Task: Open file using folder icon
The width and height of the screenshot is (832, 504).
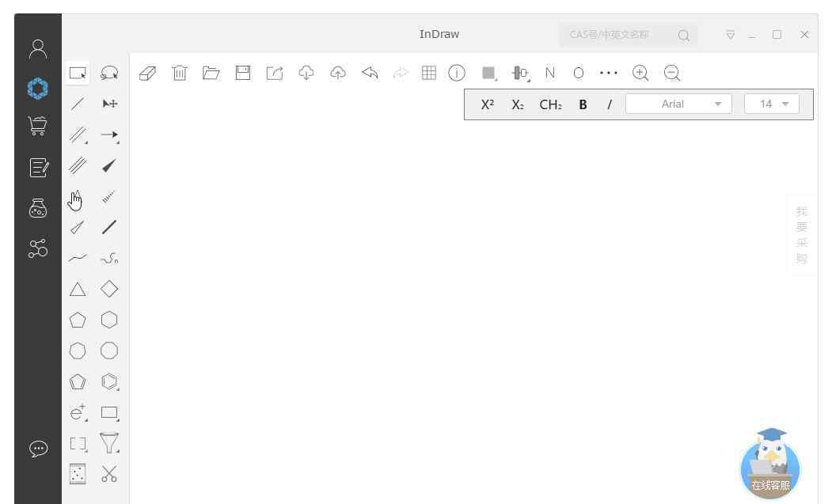Action: [x=211, y=73]
